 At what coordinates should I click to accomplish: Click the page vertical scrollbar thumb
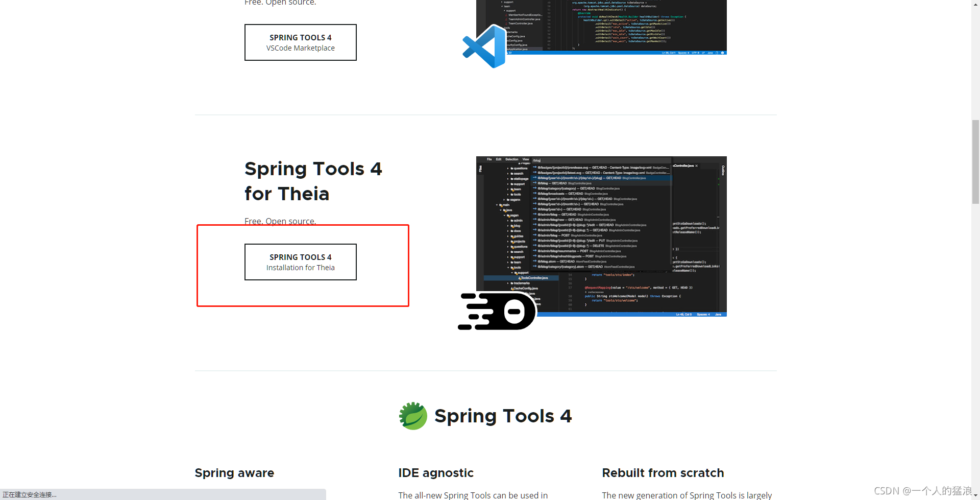[975, 162]
